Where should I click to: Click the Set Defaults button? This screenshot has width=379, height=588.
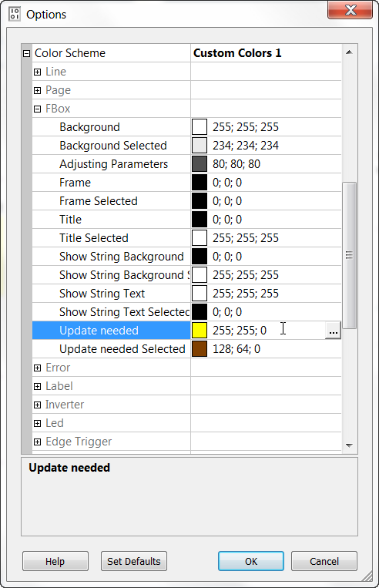coord(134,561)
